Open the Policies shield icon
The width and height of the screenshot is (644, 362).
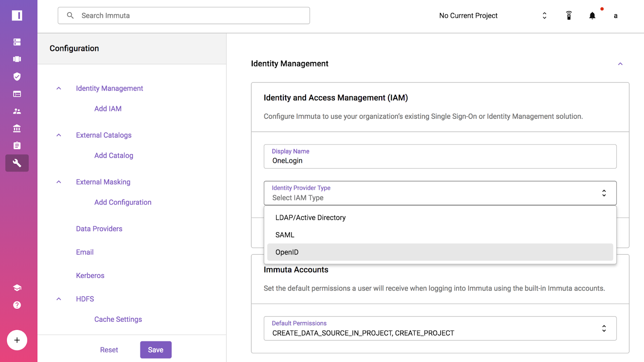click(x=17, y=77)
